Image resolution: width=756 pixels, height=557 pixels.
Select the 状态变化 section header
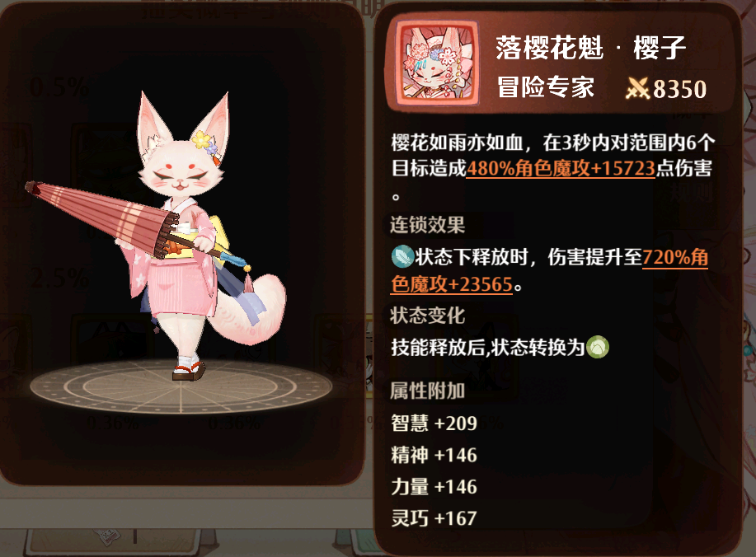[x=427, y=316]
